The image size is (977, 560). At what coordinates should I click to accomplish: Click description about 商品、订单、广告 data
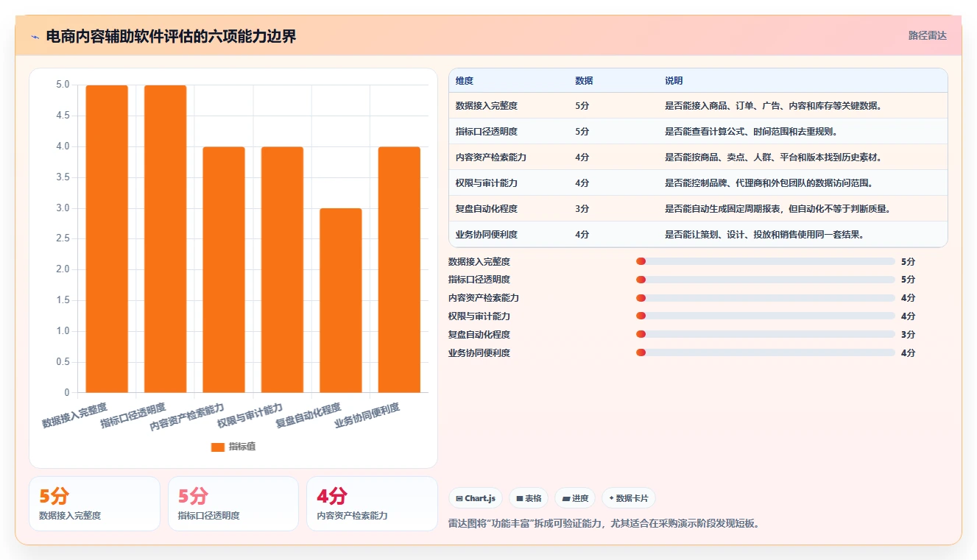pyautogui.click(x=774, y=105)
